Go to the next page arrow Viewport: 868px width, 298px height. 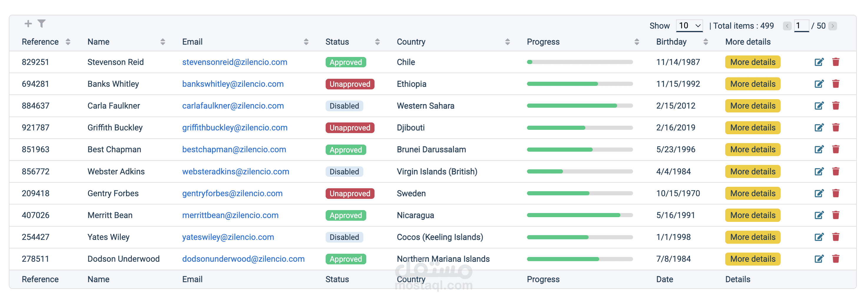833,26
